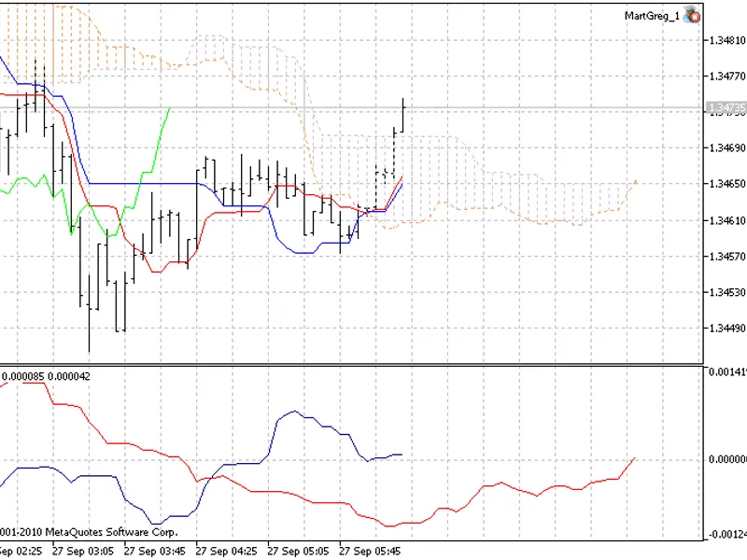The height and width of the screenshot is (560, 747).
Task: Click the 1.34610 price axis label
Action: 727,220
